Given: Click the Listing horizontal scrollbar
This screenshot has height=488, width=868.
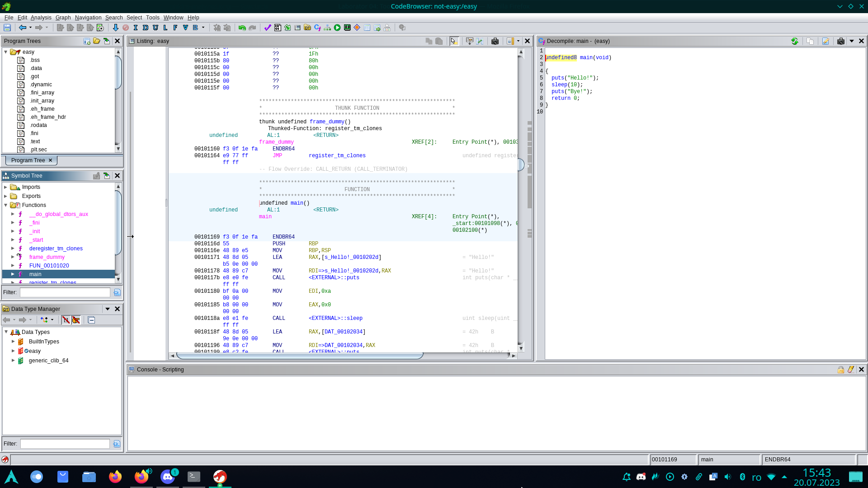Looking at the screenshot, I should (x=299, y=356).
